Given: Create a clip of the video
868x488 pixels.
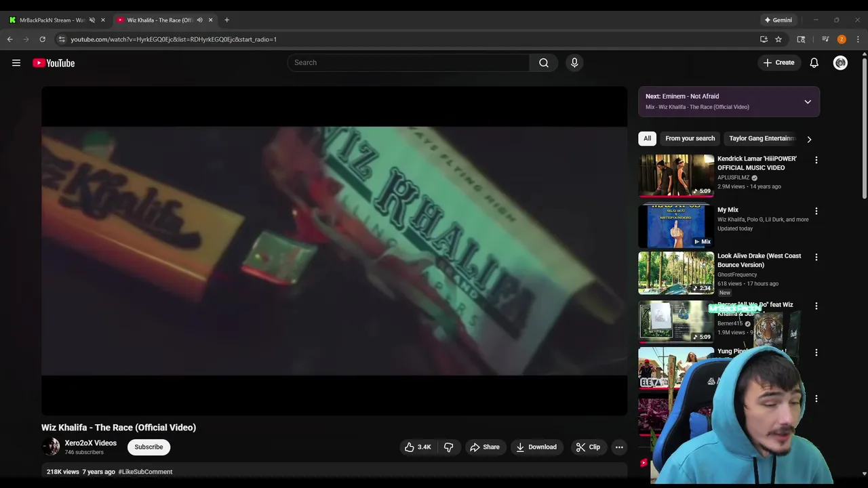Looking at the screenshot, I should click(588, 447).
